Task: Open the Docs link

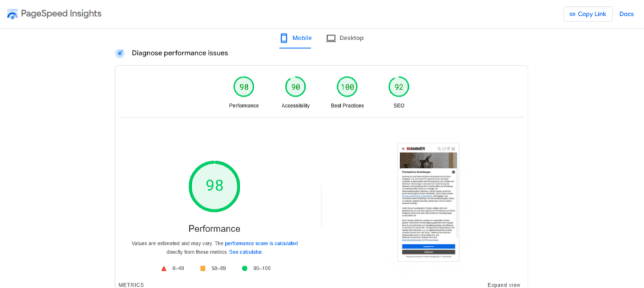Action: click(x=626, y=14)
